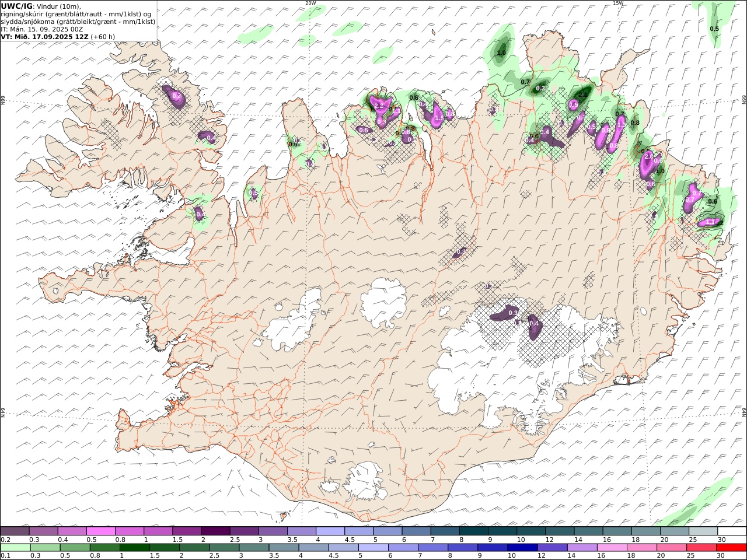Click the 2.2 precipitation value on the map
The width and height of the screenshot is (747, 560).
378,106
